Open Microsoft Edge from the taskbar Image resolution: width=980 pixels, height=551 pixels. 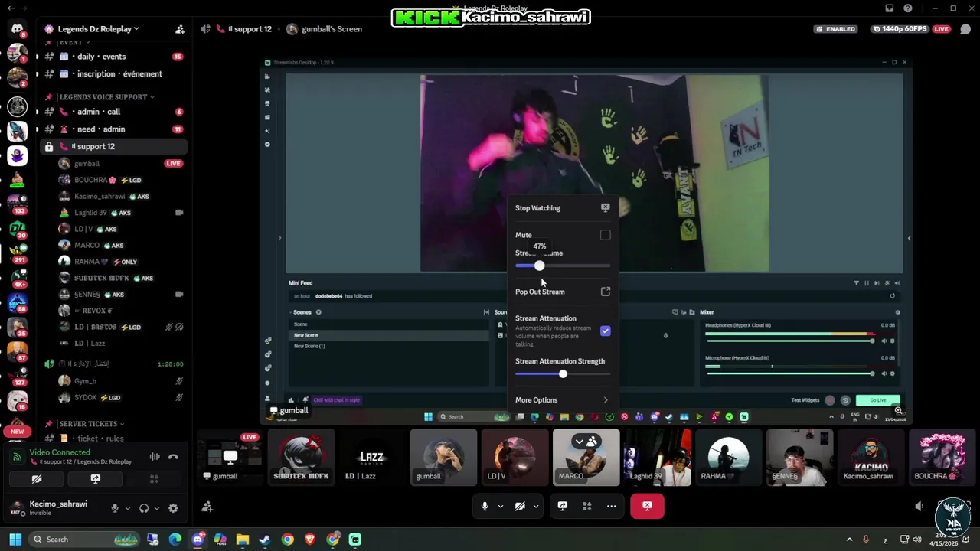click(x=175, y=540)
